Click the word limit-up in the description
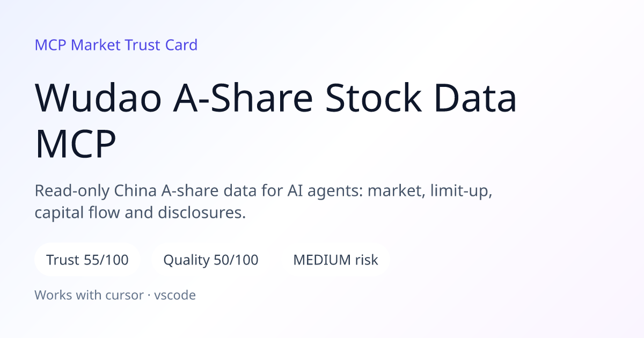Viewport: 644px width, 338px height. (462, 192)
